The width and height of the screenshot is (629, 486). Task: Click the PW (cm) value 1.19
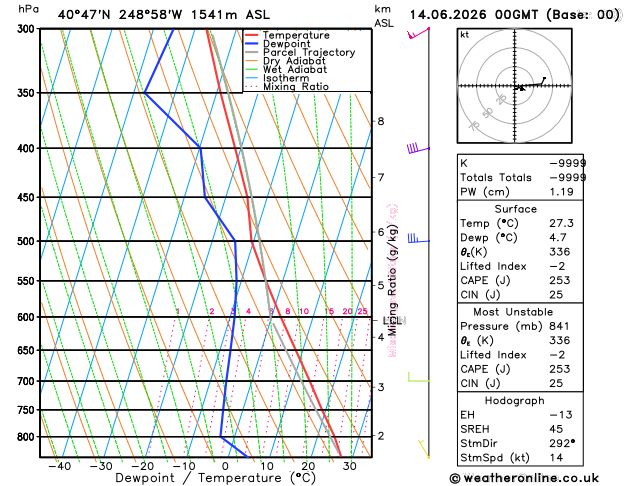562,192
